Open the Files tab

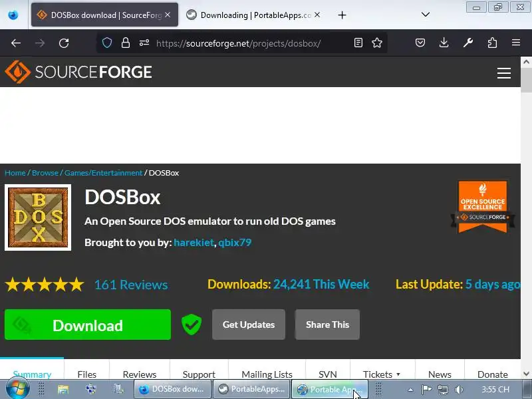coord(87,374)
